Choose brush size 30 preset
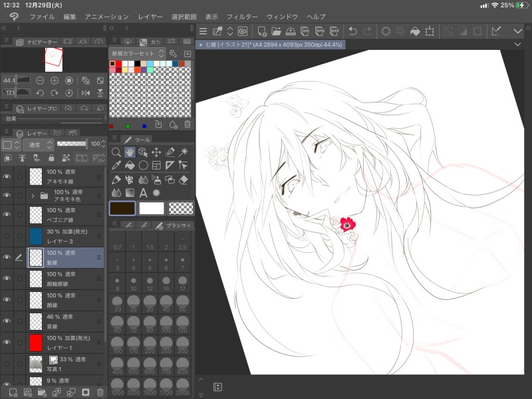The height and width of the screenshot is (399, 532). pyautogui.click(x=151, y=304)
